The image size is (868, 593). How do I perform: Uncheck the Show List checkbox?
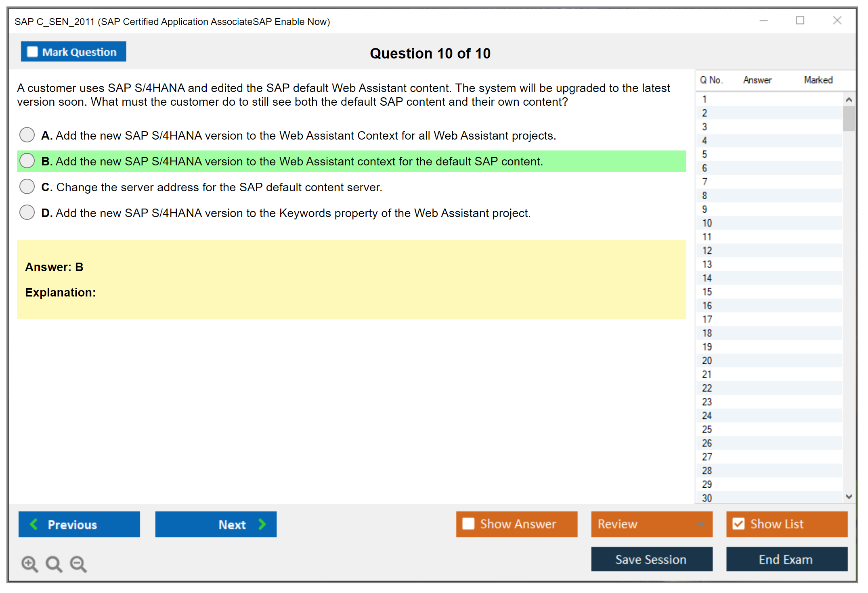coord(738,524)
